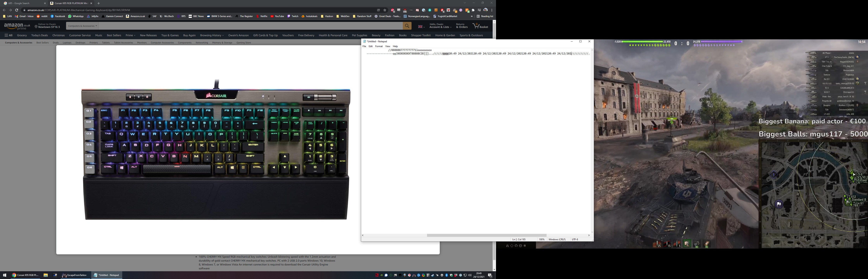Open the Laptops subcategory tab
This screenshot has height=279, width=868.
(67, 43)
